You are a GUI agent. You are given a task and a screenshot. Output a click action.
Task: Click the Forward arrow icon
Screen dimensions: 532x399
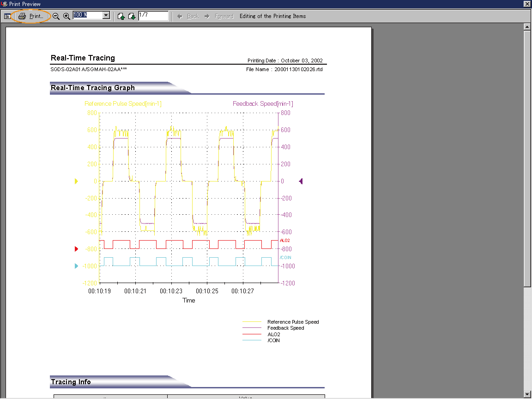(x=208, y=16)
